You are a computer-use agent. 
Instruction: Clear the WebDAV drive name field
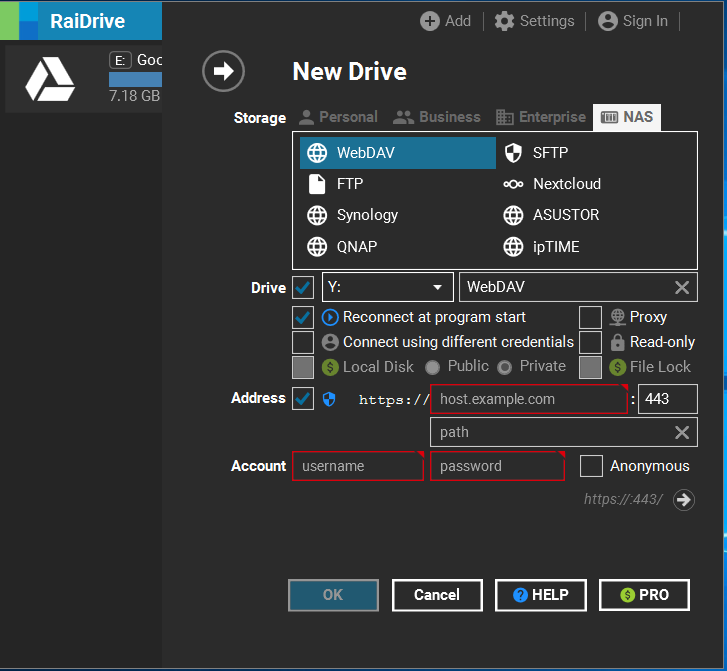[682, 288]
